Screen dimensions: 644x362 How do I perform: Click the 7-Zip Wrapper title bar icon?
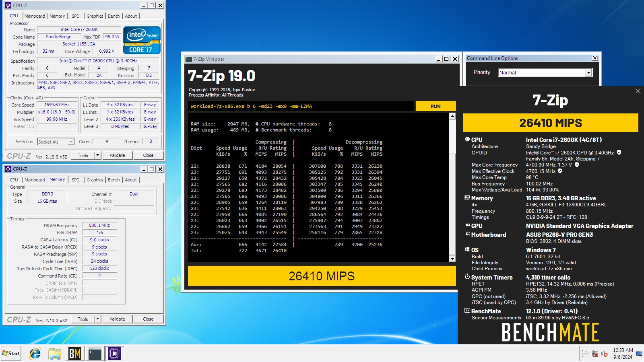click(x=188, y=59)
